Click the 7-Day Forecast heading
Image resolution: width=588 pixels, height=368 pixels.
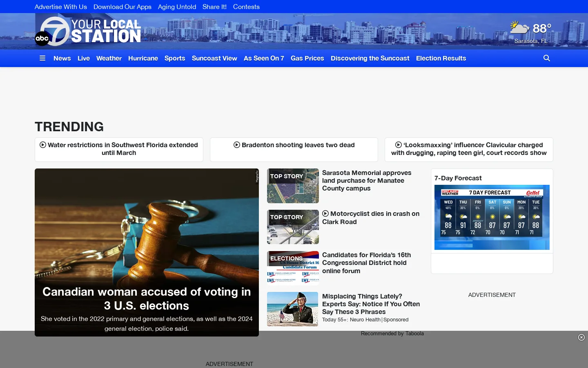pyautogui.click(x=458, y=178)
